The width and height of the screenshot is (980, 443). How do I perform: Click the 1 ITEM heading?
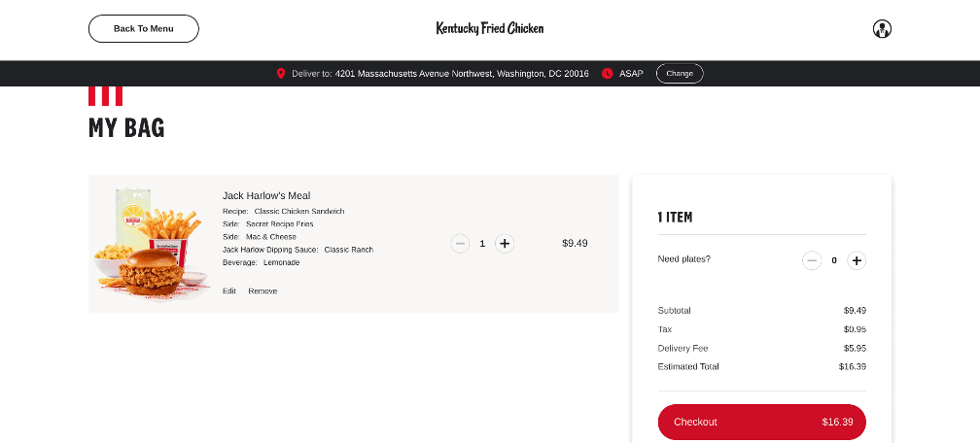[x=675, y=218]
